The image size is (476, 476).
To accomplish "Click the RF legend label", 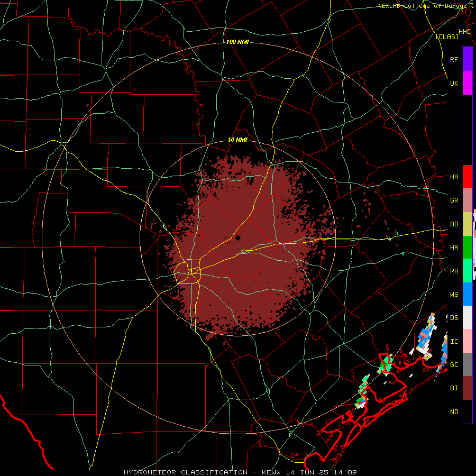I will pos(454,59).
